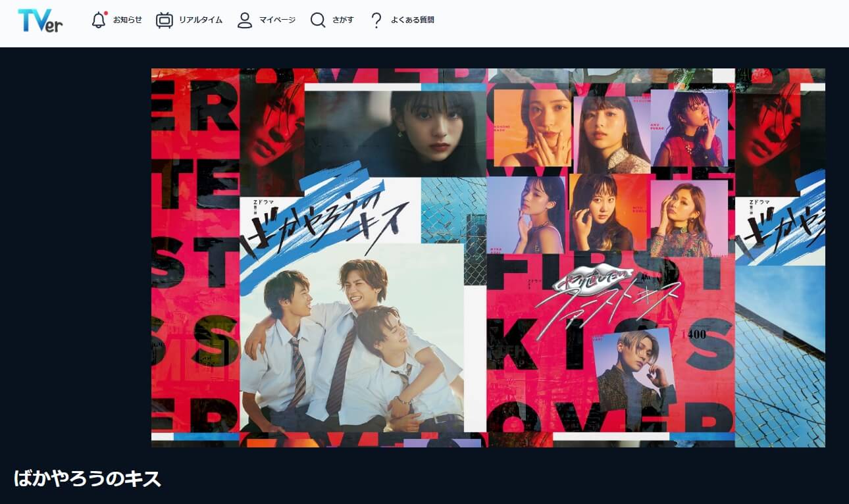Click the ばかやろうのキス drama key visual
This screenshot has width=849, height=504.
click(488, 258)
